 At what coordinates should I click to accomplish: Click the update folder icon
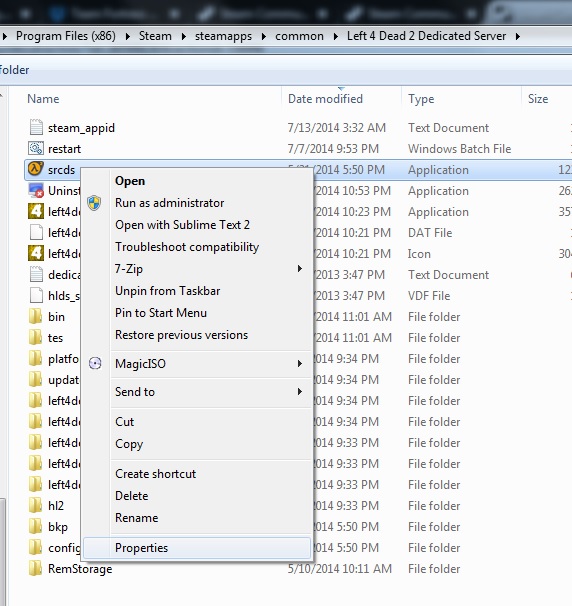point(35,380)
